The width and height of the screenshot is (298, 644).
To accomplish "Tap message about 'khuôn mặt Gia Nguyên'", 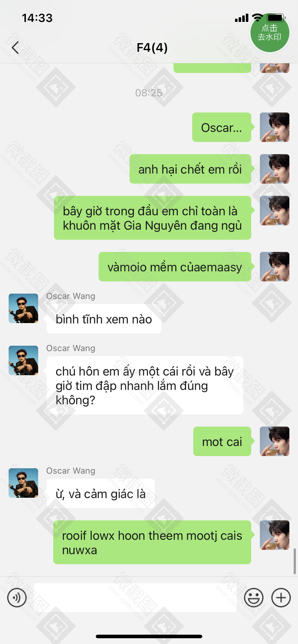I will (x=153, y=218).
